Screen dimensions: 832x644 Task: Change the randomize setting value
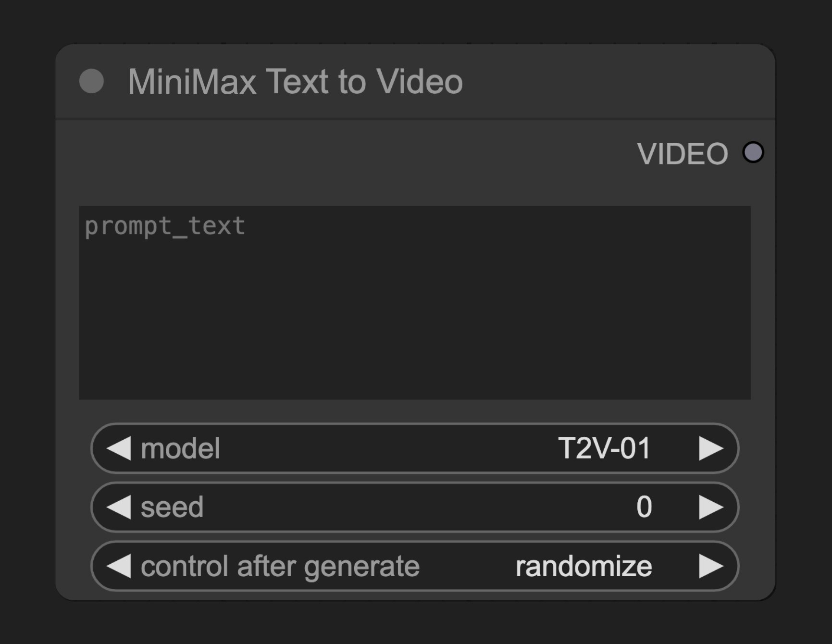(x=584, y=567)
